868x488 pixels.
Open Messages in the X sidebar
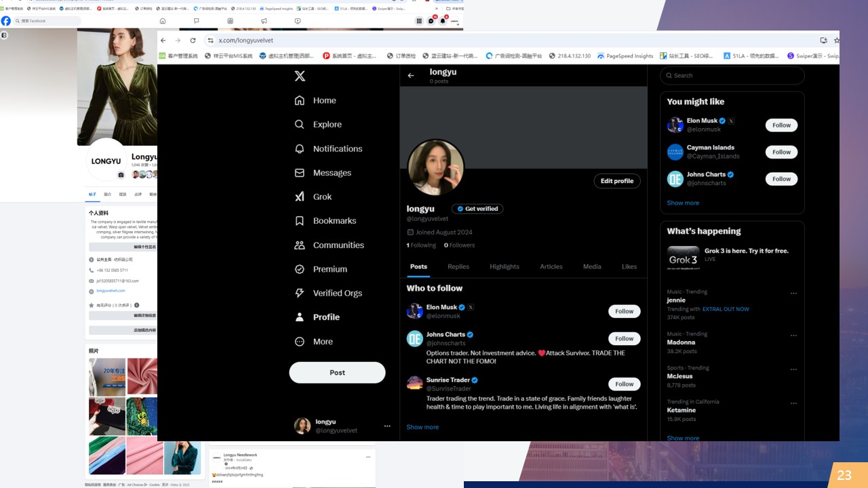[323, 173]
